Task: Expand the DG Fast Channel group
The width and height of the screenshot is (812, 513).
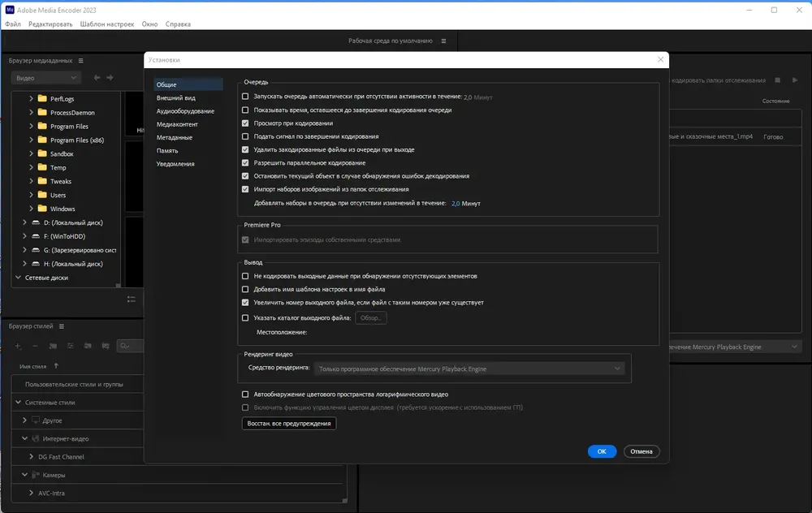Action: coord(31,456)
